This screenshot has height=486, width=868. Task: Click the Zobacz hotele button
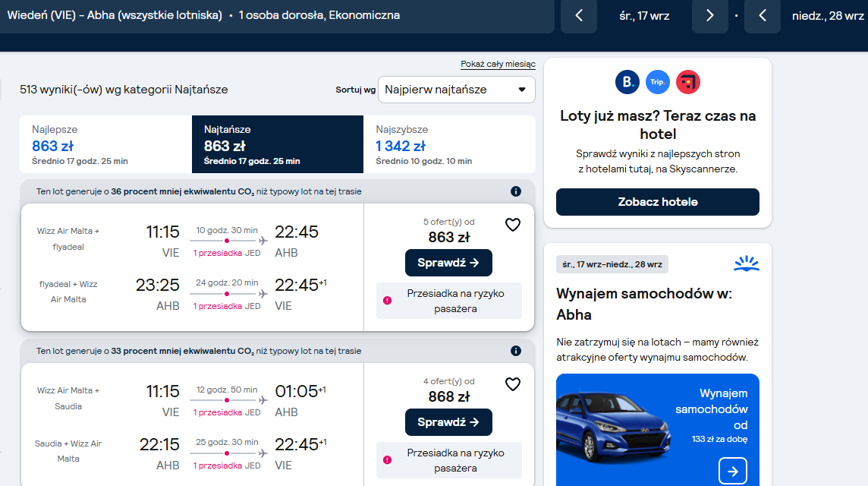[x=658, y=202]
